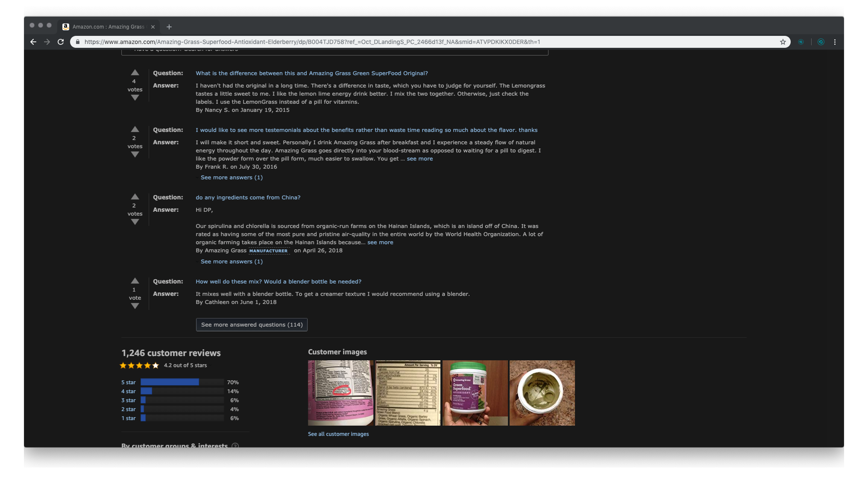Click 'See all customer images' link
Viewport: 868px width, 479px height.
(338, 434)
